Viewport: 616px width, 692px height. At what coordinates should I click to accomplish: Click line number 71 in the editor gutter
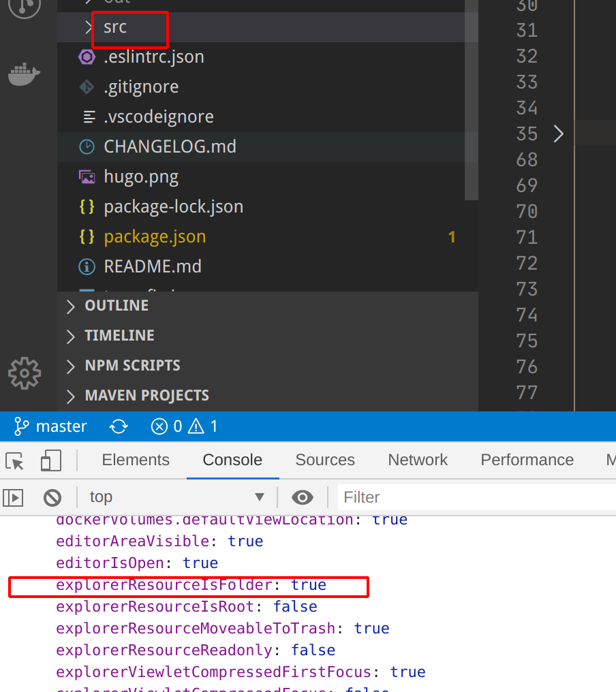[x=527, y=238]
